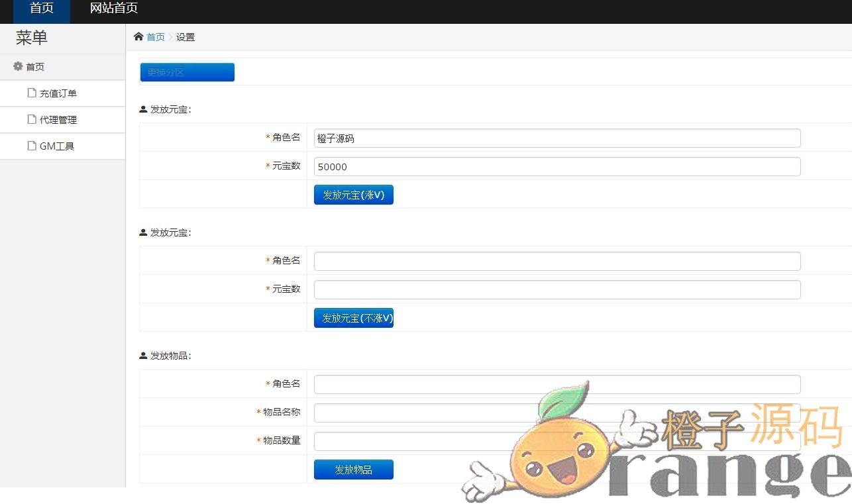The height and width of the screenshot is (504, 852).
Task: Click the 首页 breadcrumb link
Action: (156, 37)
